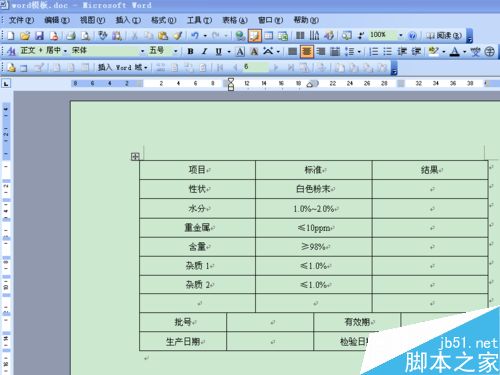This screenshot has height=375, width=500.
Task: Apply bulleted list formatting
Action: pyautogui.click(x=387, y=51)
